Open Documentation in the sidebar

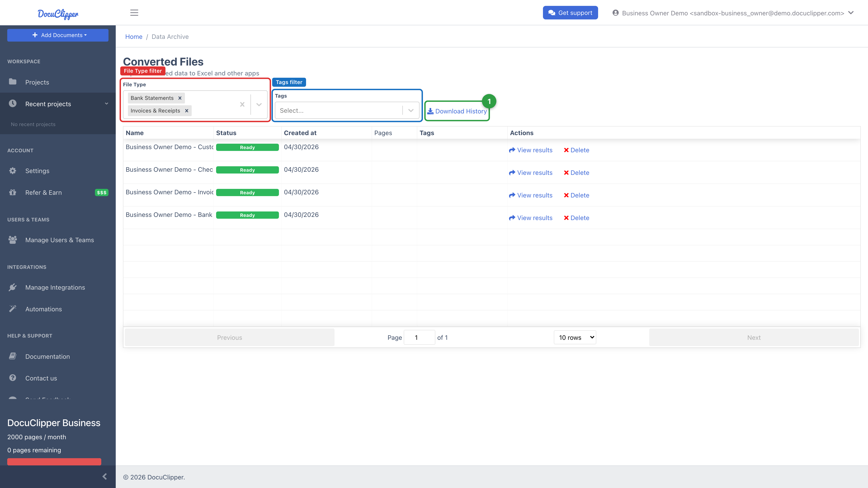[47, 356]
